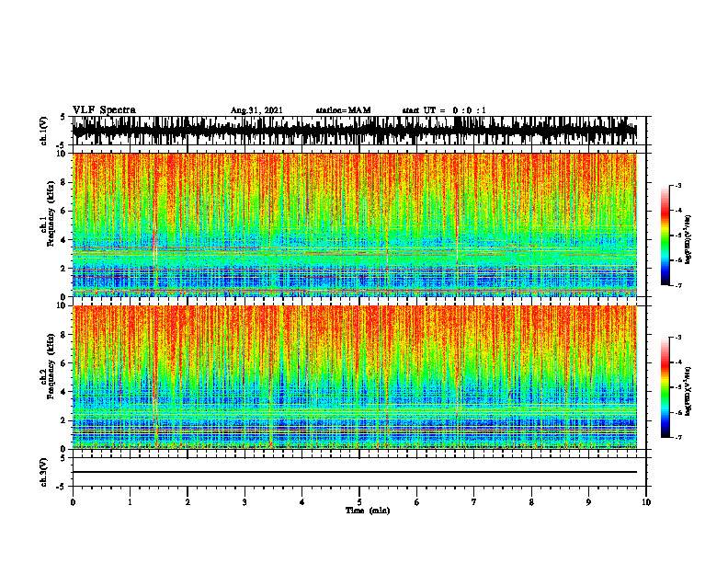Screen dimensions: 728x563
Task: Click the ch.1 color scale bar
Action: (665, 236)
